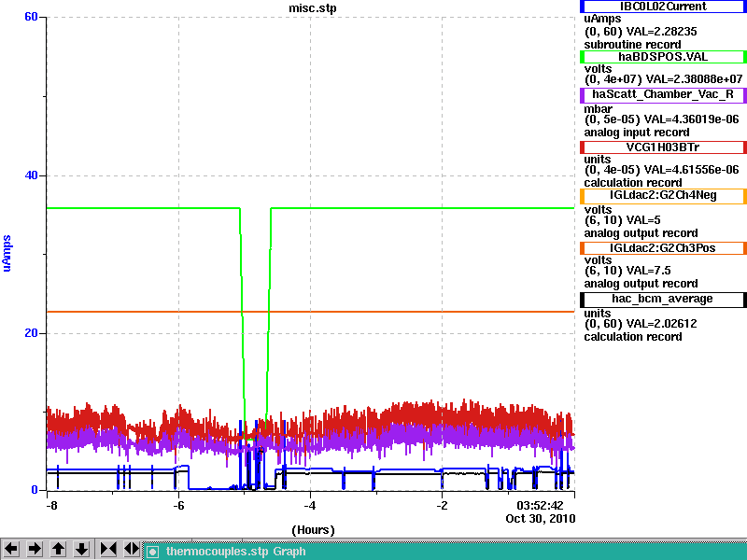This screenshot has width=747, height=560.
Task: Select the haBDSPOS.VAL legend entry
Action: [663, 57]
